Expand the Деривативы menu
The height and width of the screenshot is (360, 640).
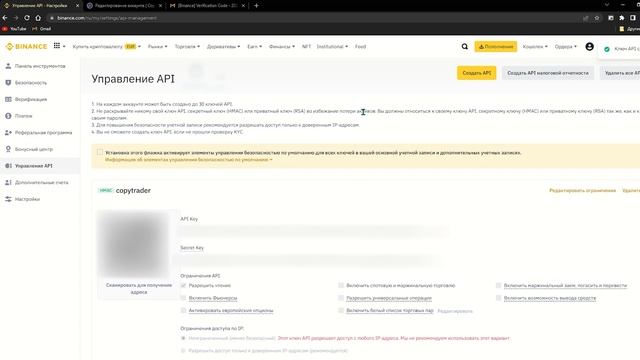(x=223, y=47)
